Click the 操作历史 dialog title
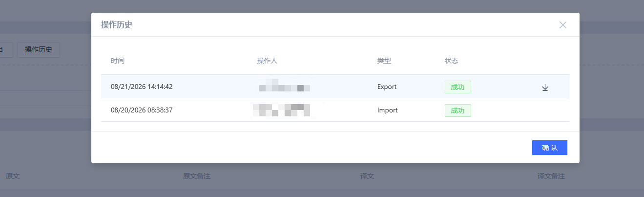 point(117,25)
